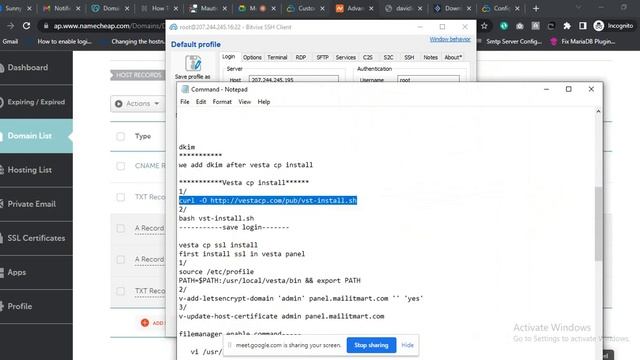Click the highlighted curl command line
This screenshot has height=360, width=640.
pyautogui.click(x=268, y=200)
